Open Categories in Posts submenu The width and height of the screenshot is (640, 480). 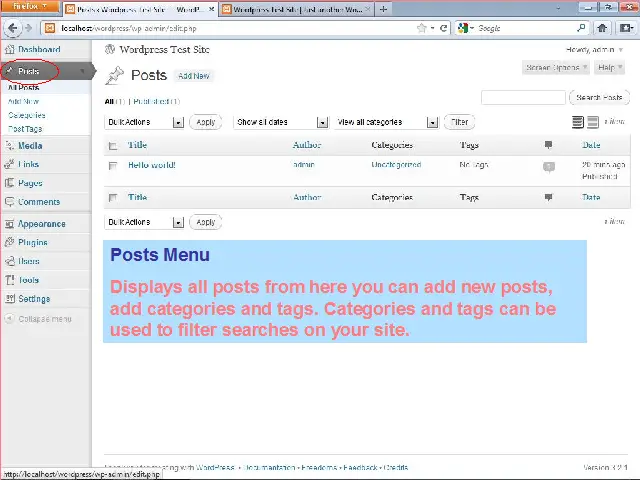point(27,115)
